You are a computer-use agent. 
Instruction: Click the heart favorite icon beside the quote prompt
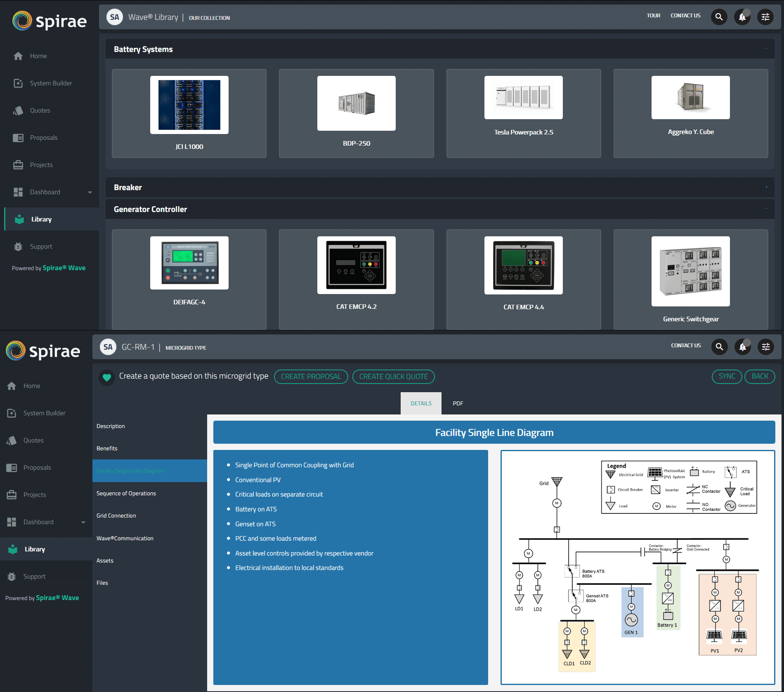[x=107, y=377]
